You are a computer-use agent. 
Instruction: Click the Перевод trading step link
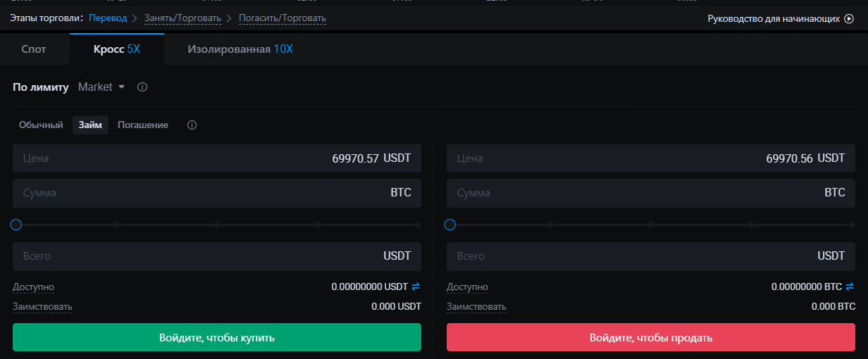pos(108,18)
